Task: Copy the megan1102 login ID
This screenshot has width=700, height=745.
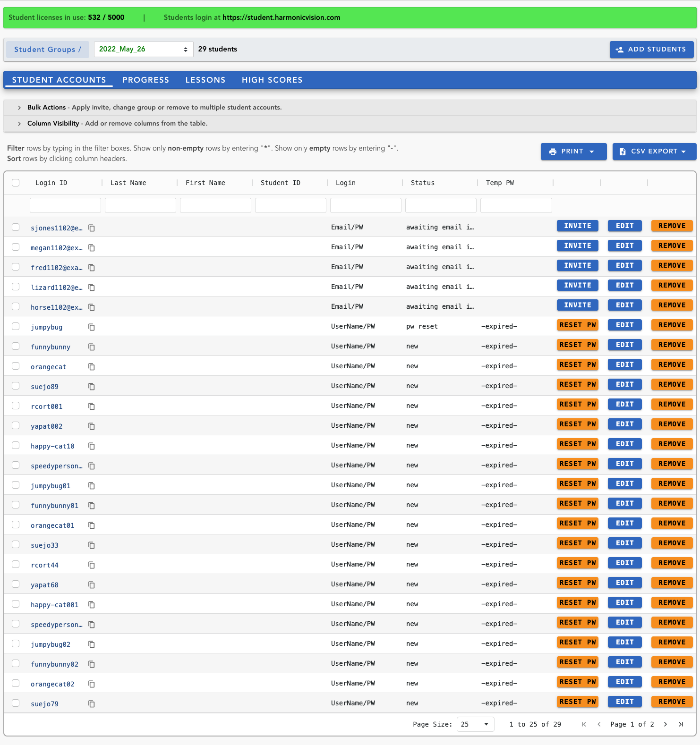Action: coord(92,248)
